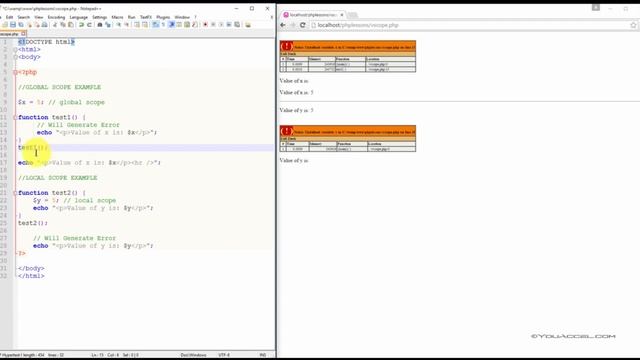Viewport: 640px width, 360px height.
Task: Collapse the <?php block fold marker
Action: (16, 72)
